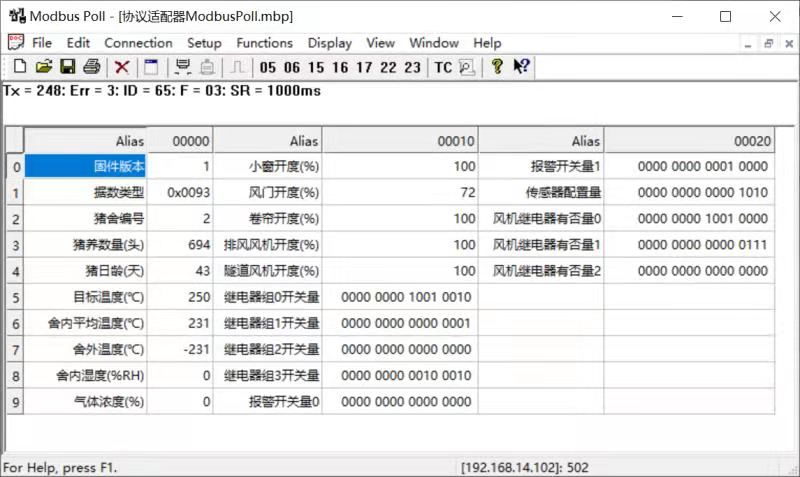800x477 pixels.
Task: Click the yellow question mark About icon
Action: click(x=497, y=67)
